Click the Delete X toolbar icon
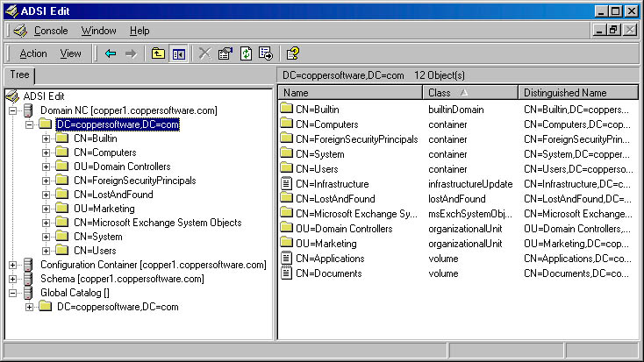The height and width of the screenshot is (362, 644). [204, 53]
